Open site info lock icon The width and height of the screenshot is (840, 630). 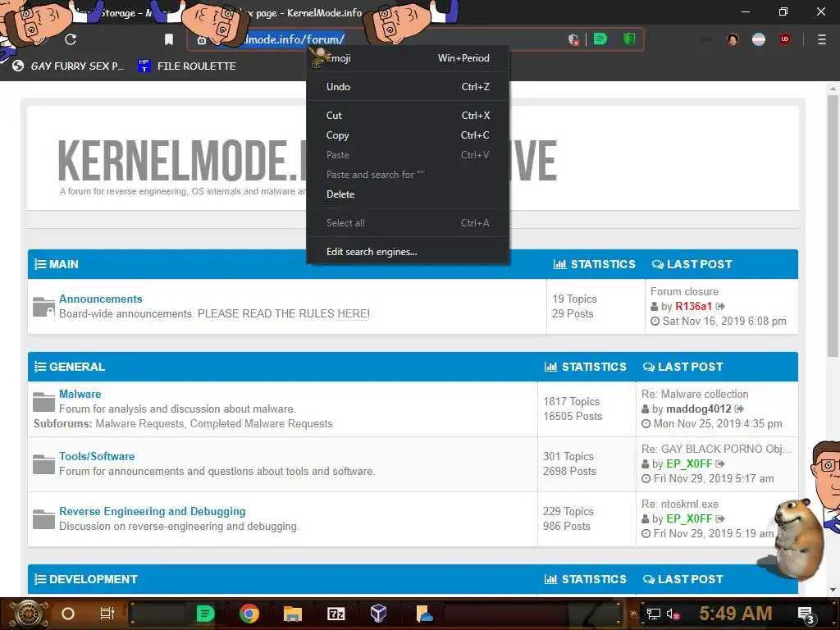point(202,40)
